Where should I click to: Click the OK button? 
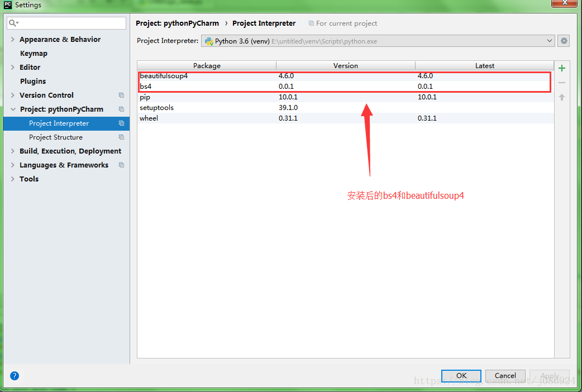pos(461,376)
